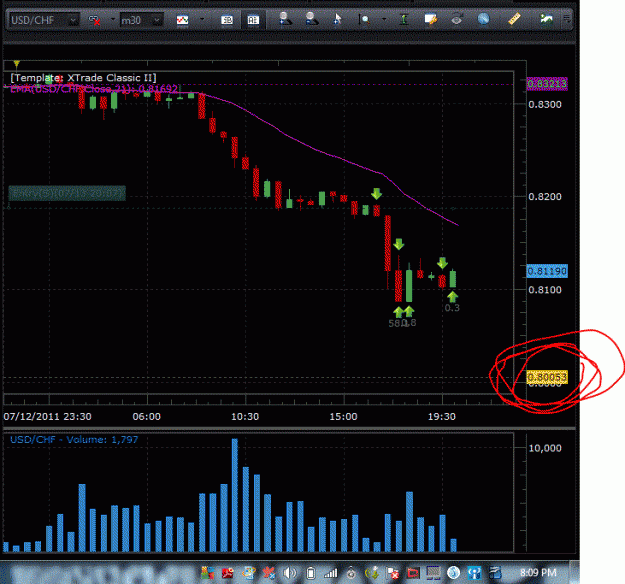Expand the zoom options dropdown arrow
The image size is (625, 584).
click(x=384, y=19)
